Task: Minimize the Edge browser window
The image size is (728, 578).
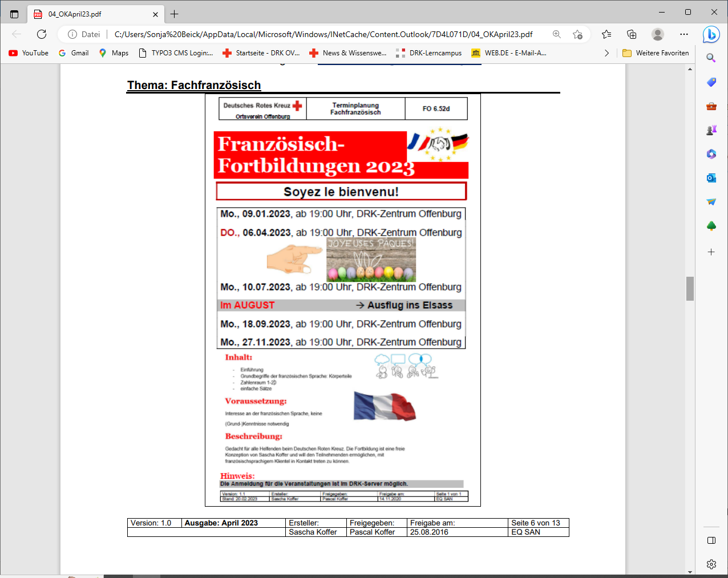Action: click(662, 12)
